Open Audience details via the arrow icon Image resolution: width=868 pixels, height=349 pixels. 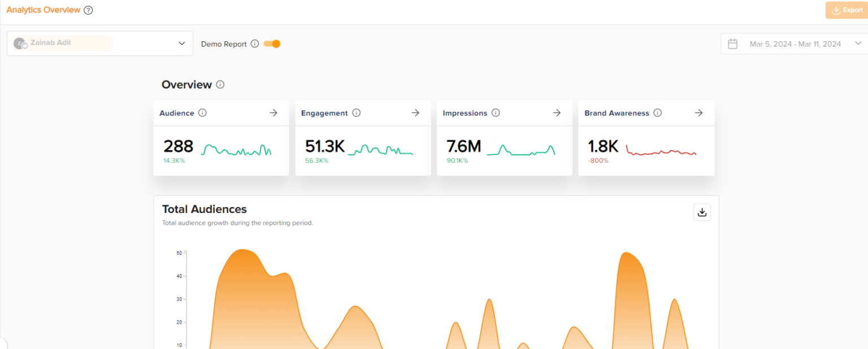[x=273, y=112]
